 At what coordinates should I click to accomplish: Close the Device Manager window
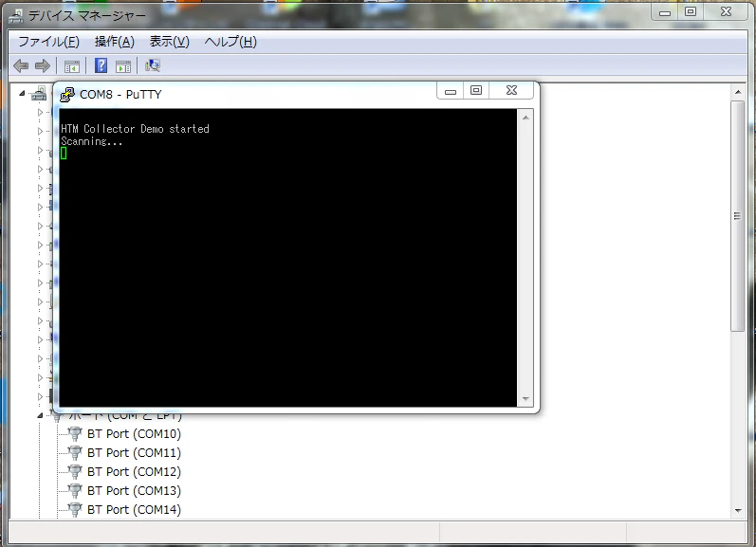[726, 12]
